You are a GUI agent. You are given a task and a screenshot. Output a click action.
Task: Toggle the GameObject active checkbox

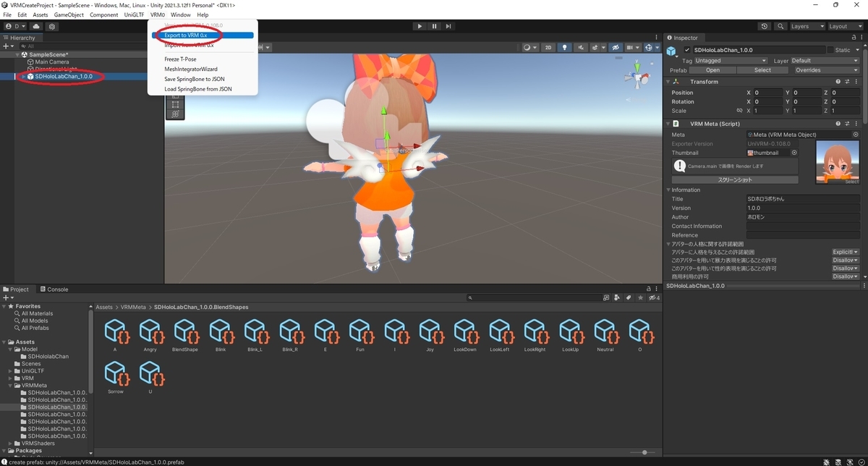point(687,50)
